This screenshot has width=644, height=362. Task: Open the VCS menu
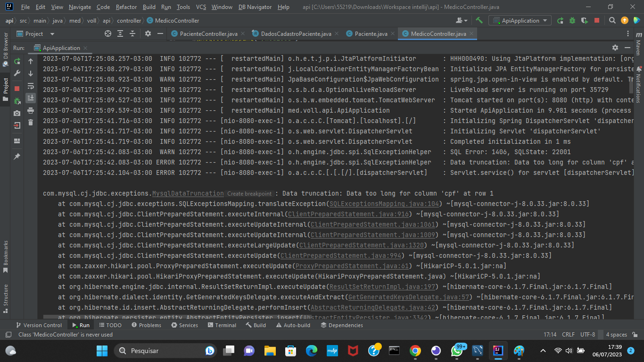click(201, 7)
